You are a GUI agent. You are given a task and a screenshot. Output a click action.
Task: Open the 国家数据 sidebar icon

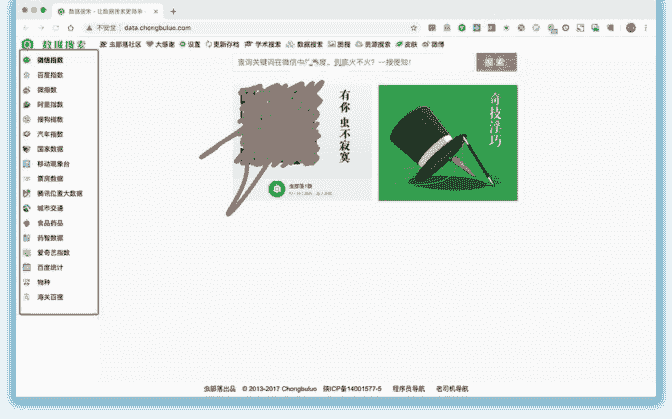27,149
